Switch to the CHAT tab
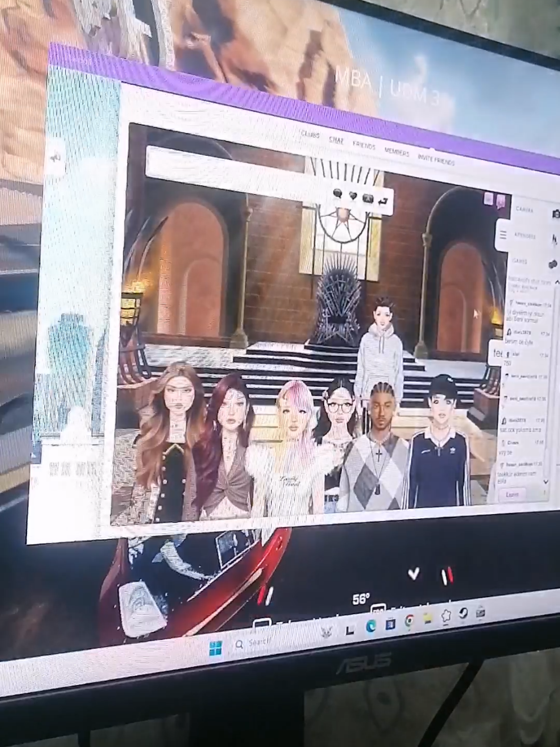Image resolution: width=560 pixels, height=747 pixels. [336, 140]
